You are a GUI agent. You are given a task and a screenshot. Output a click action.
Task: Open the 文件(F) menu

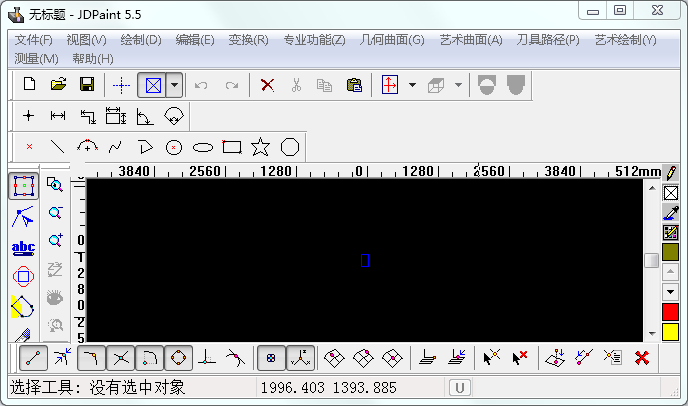coord(34,40)
